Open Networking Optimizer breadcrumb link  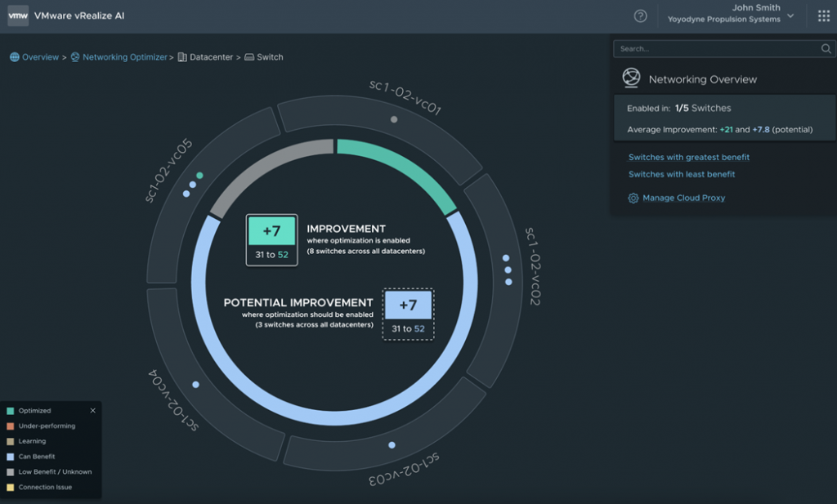(125, 57)
